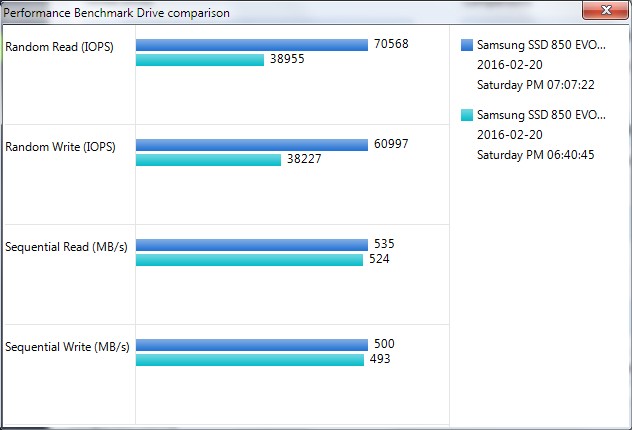Click the Saturday PM 07:07:22 timestamp
The image size is (632, 430).
pos(536,85)
